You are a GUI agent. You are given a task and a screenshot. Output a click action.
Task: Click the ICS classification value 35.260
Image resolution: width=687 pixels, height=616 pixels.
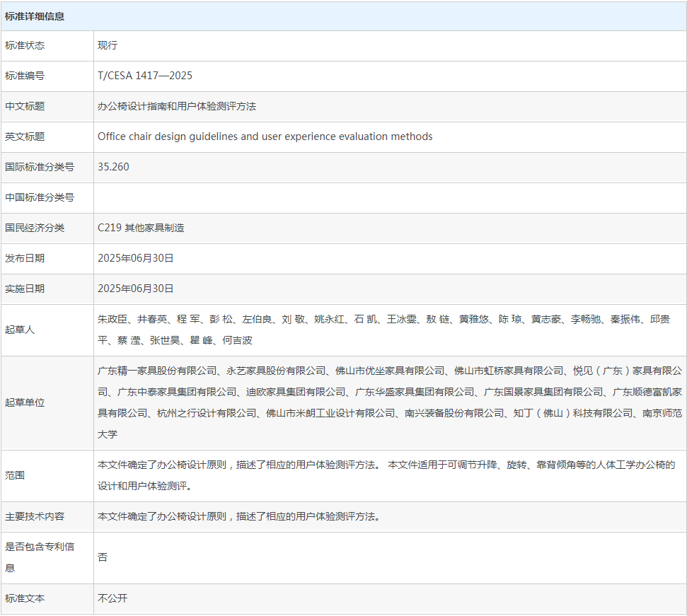113,167
